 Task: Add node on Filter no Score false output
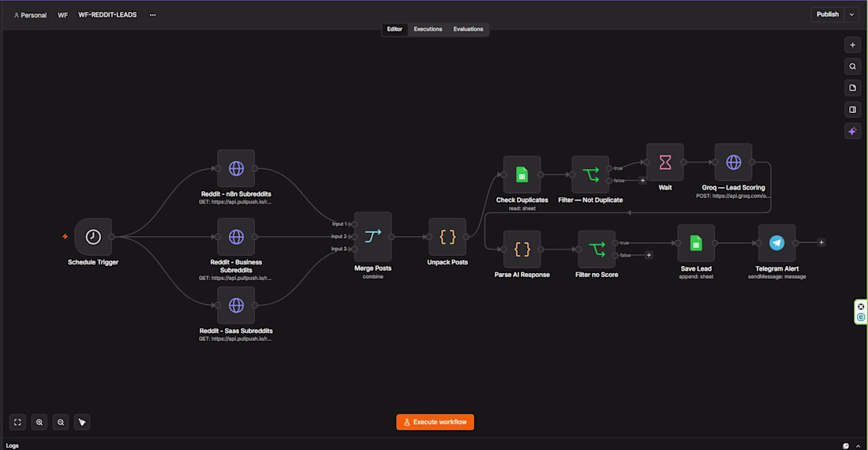click(649, 255)
